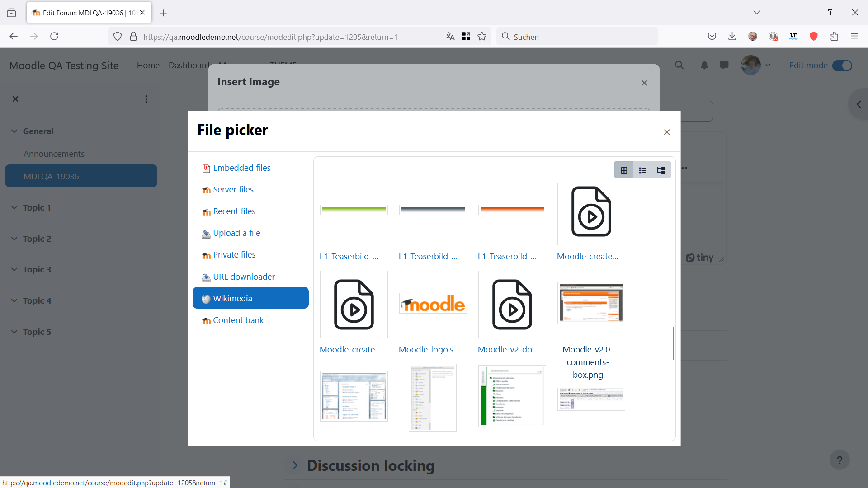Expand Topic 1 in course index
This screenshot has width=868, height=488.
point(14,208)
